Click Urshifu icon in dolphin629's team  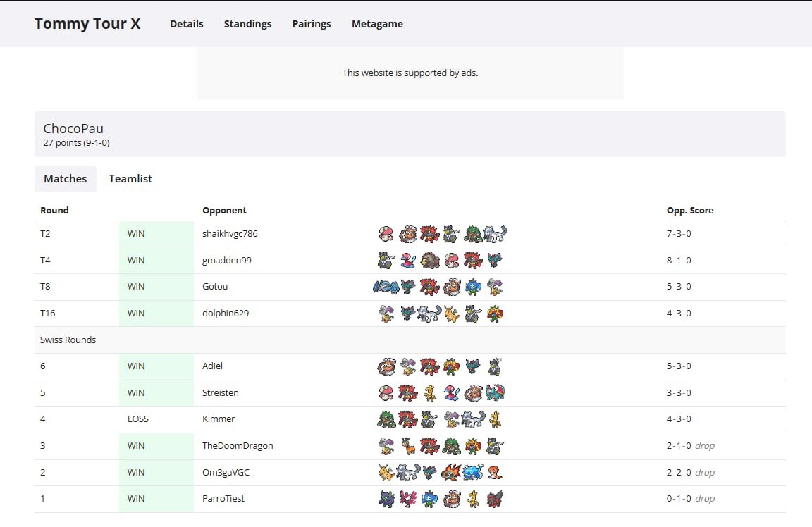click(x=473, y=314)
